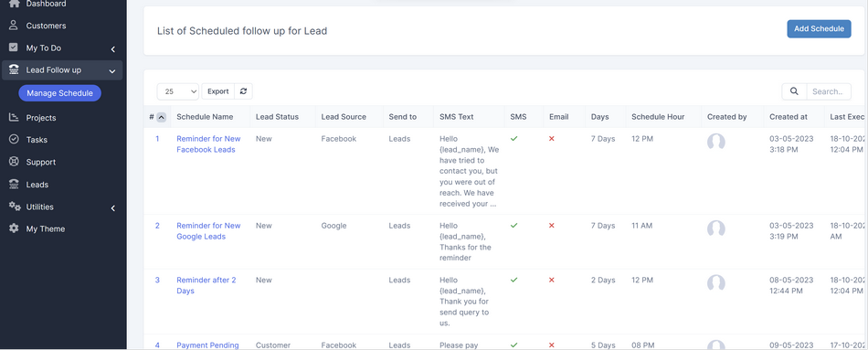Click SMS green check in Reminder after 2 Days row

pos(513,280)
